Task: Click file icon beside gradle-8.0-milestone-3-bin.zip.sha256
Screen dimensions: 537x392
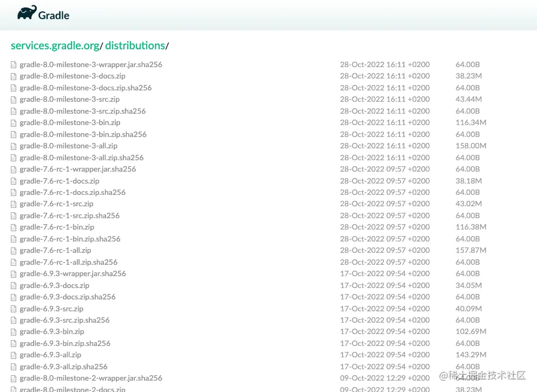Action: pos(14,135)
